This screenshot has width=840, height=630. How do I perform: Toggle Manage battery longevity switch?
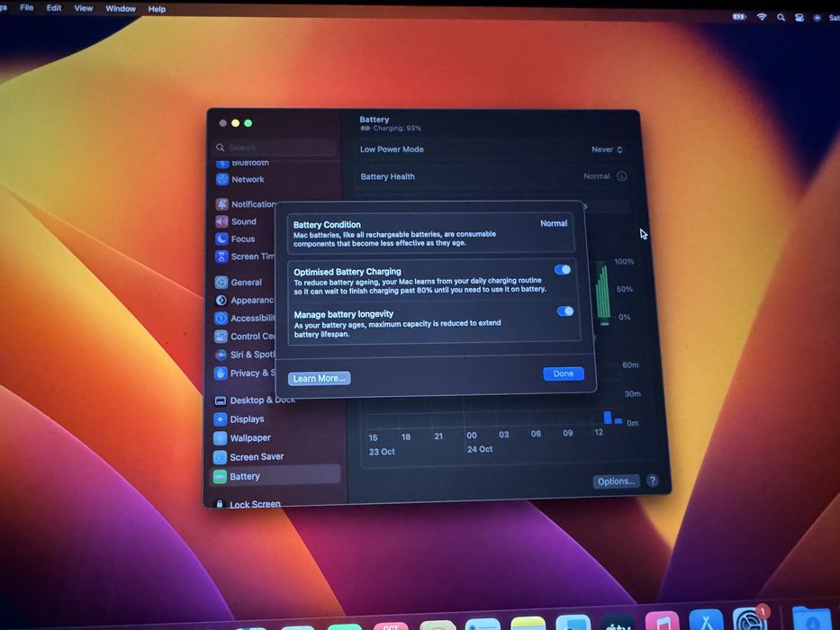tap(565, 311)
